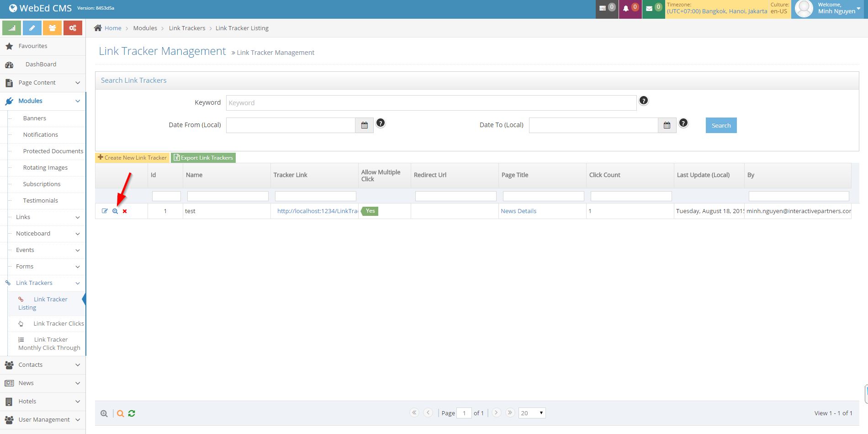Viewport: 868px width, 434px height.
Task: Delete the test link tracker with red X
Action: [125, 211]
